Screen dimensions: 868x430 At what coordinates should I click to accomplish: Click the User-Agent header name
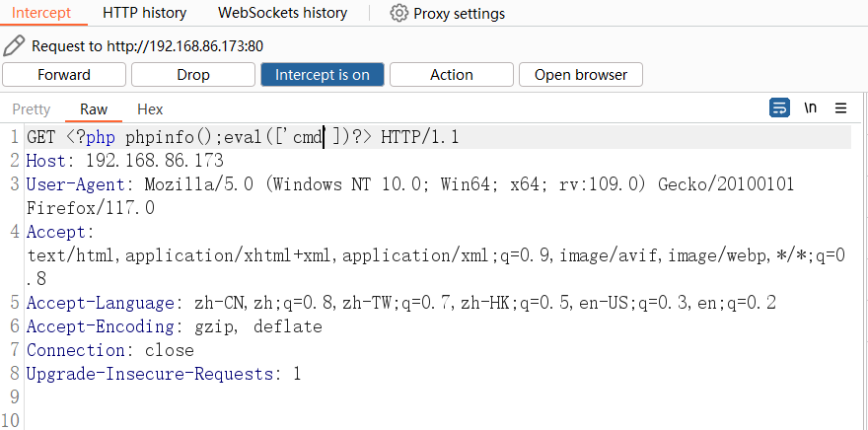[75, 184]
